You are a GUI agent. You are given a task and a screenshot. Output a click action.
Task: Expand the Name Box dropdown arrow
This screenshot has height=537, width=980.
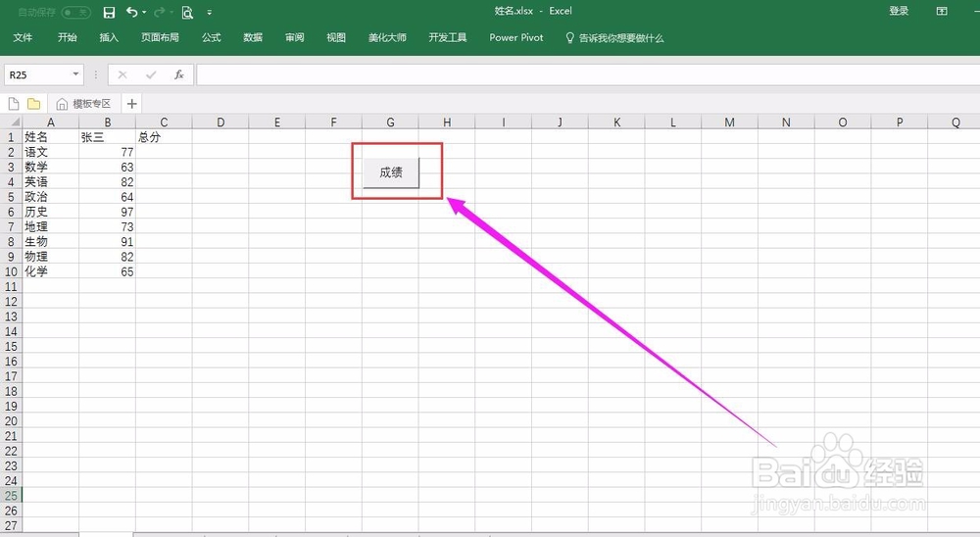click(75, 74)
